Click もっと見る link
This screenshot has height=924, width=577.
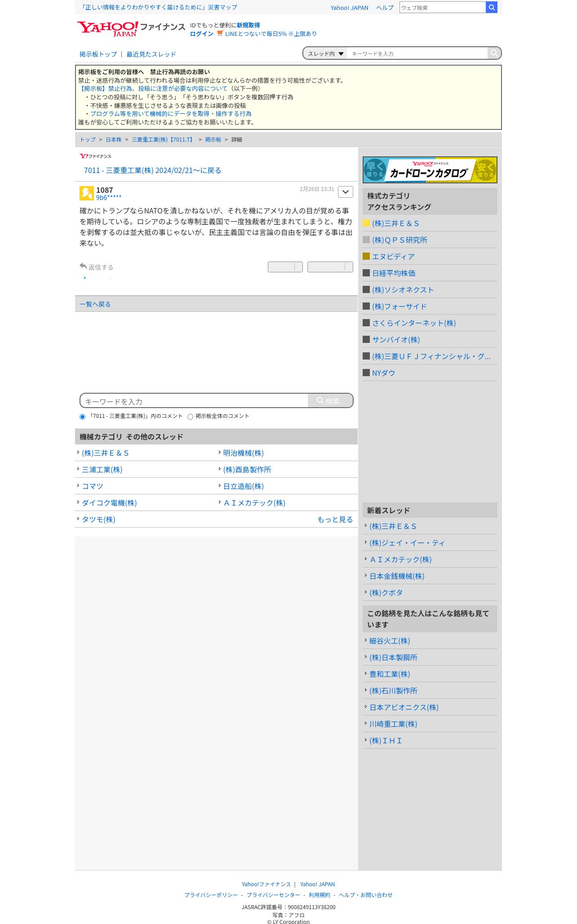(x=335, y=520)
